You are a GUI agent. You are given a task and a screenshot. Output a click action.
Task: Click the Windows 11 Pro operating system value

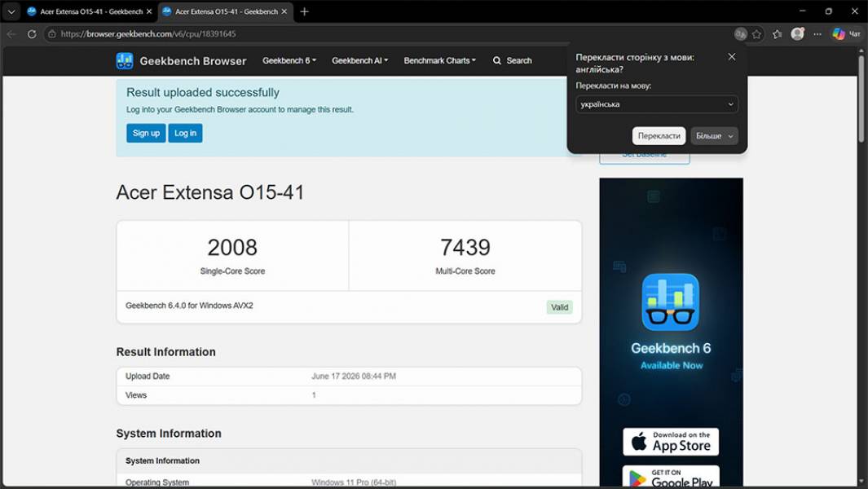[x=354, y=482]
